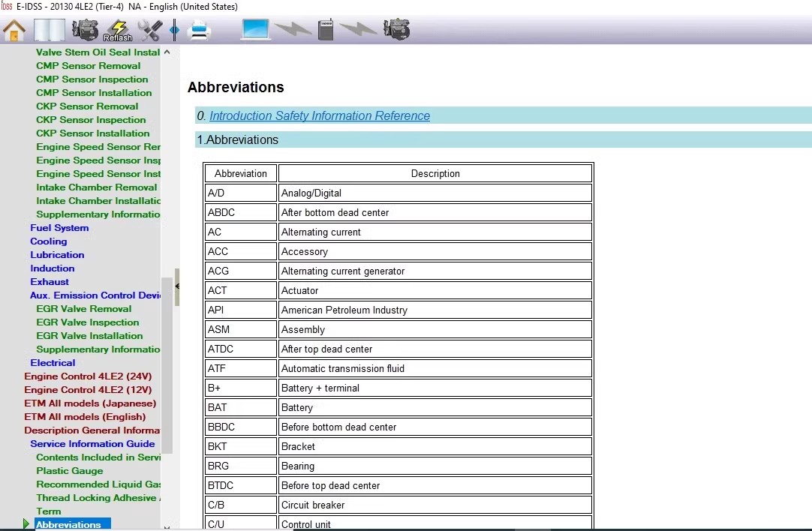Open Supplementary Information above Fuel System
This screenshot has height=531, width=812.
[98, 214]
